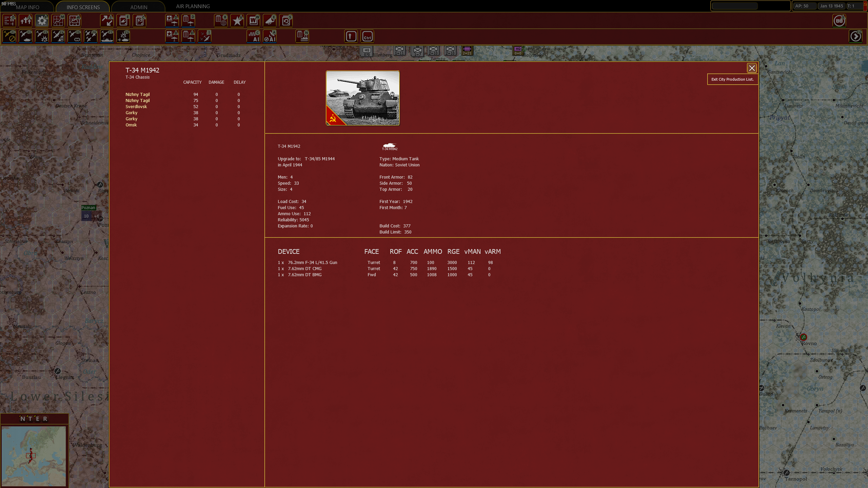Toggle the AI air assist icon marked A
868x488 pixels.
(x=270, y=36)
